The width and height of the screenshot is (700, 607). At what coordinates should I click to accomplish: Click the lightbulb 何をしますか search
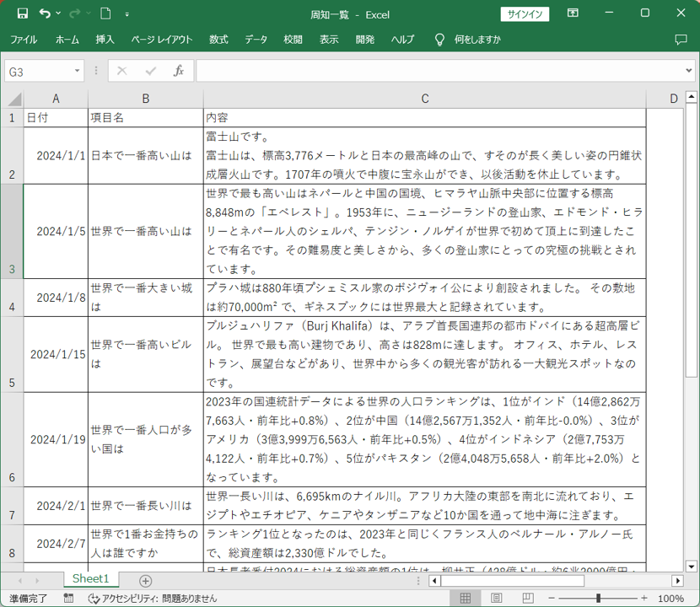pyautogui.click(x=468, y=40)
